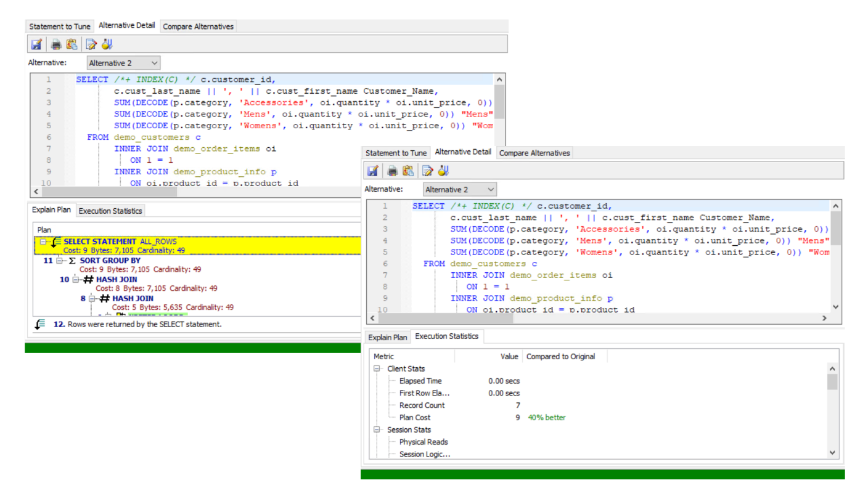Select the save icon in the back window toolbar

pyautogui.click(x=36, y=44)
